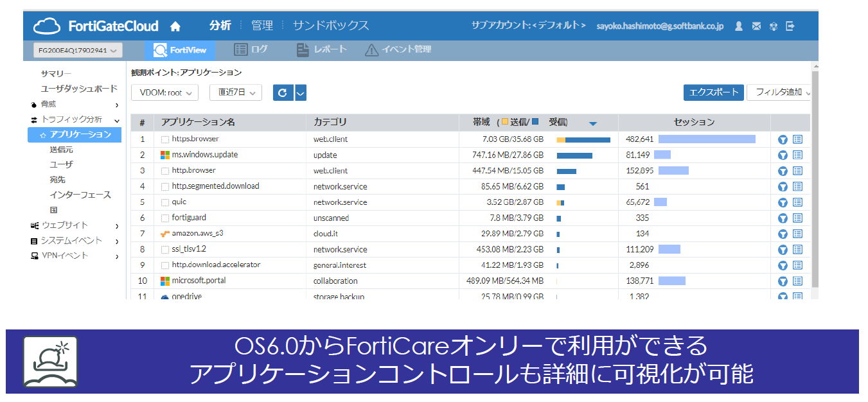This screenshot has width=868, height=402.
Task: Click the FortiGateCloud cloud logo
Action: (x=46, y=26)
